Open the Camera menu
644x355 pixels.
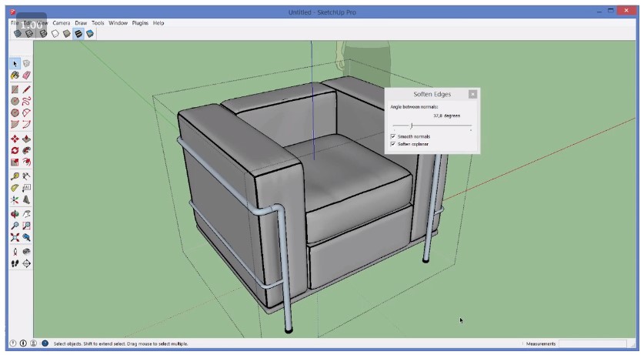pos(62,23)
